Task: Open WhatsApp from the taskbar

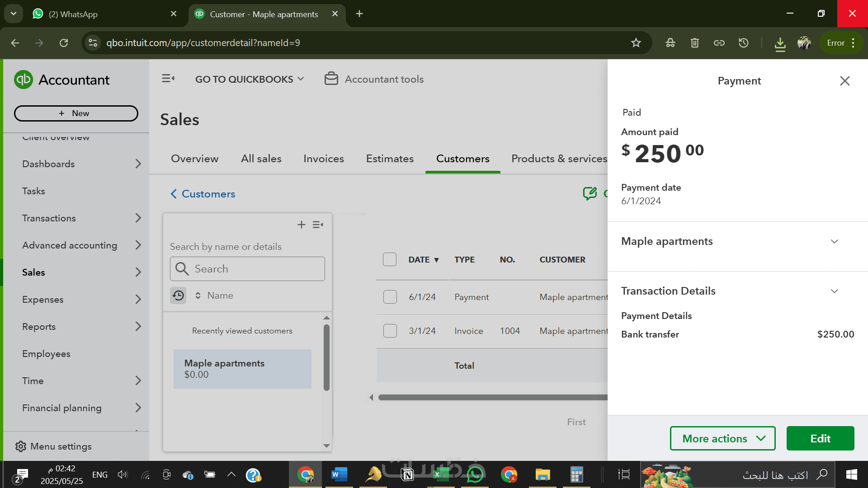Action: tap(475, 475)
